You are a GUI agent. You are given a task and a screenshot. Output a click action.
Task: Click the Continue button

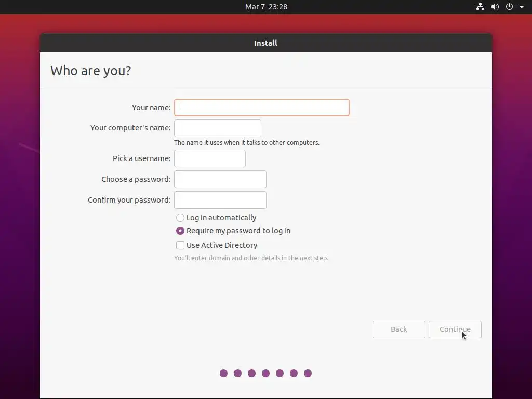pyautogui.click(x=455, y=329)
